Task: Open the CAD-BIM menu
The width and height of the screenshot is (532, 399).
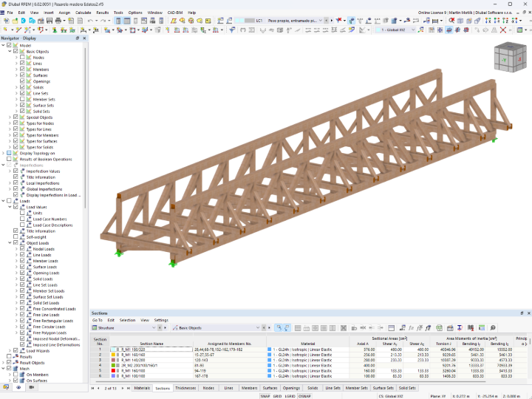Action: (x=175, y=13)
